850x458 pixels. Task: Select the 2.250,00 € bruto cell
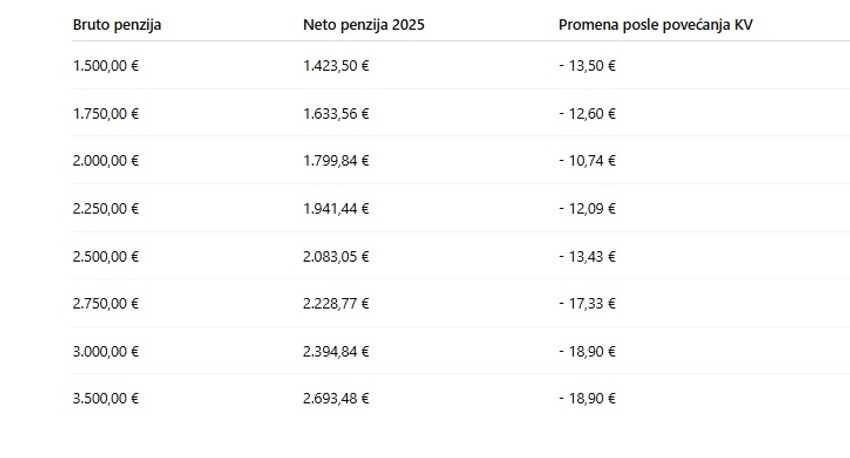[106, 209]
